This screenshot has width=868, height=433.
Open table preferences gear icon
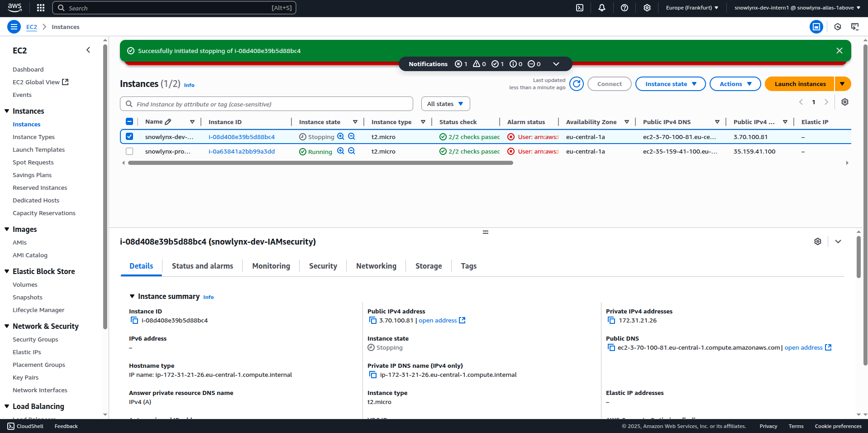(844, 102)
